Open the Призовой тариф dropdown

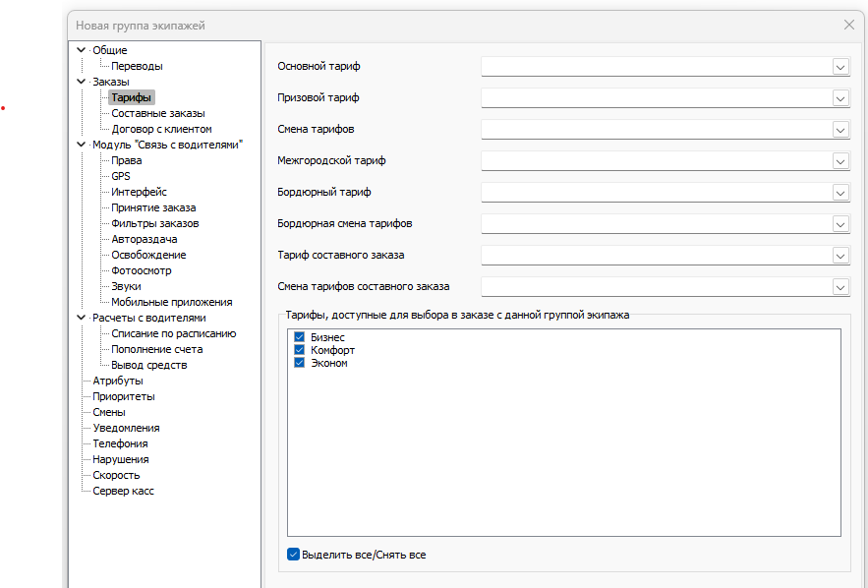(840, 98)
